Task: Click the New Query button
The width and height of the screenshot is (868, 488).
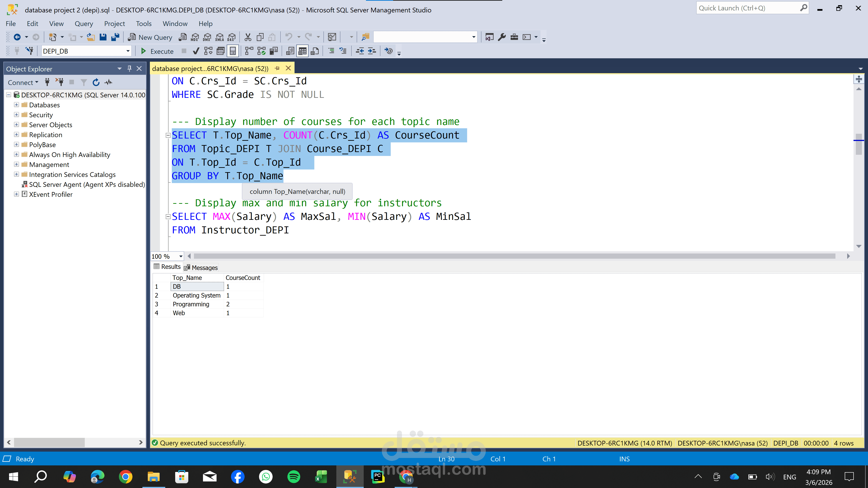Action: click(150, 37)
